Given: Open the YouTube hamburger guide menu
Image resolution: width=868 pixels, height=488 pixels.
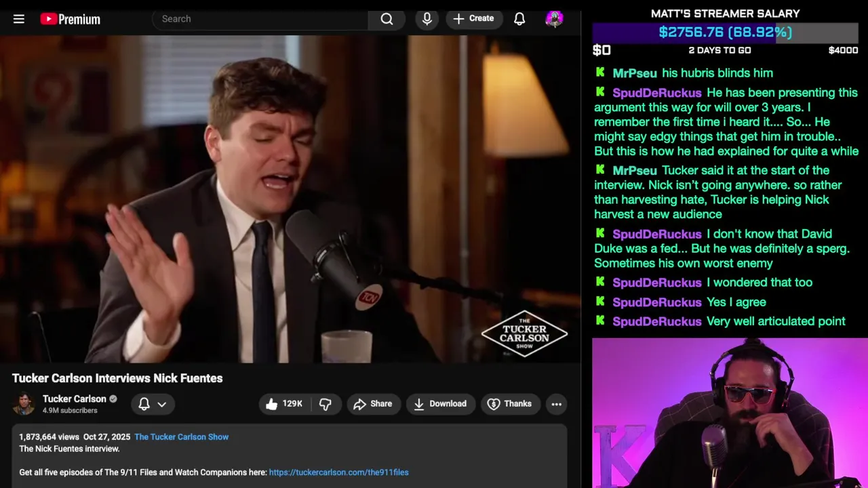Looking at the screenshot, I should click(19, 19).
